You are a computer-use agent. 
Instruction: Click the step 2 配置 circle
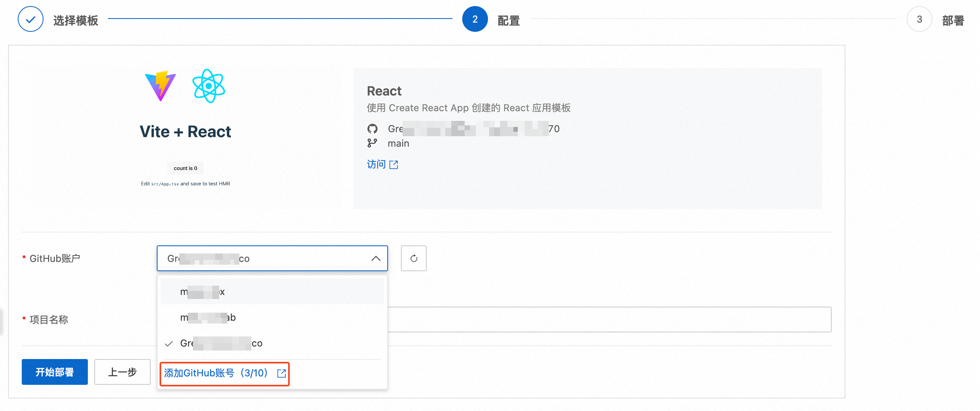[475, 19]
